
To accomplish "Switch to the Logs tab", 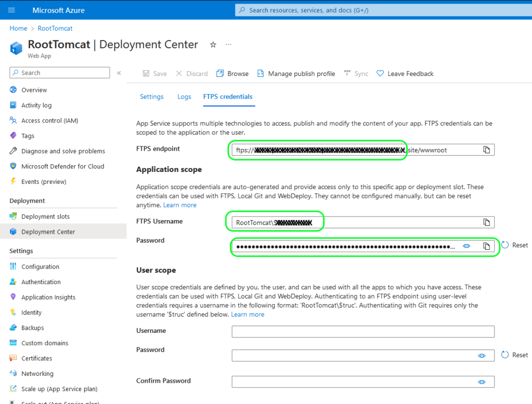I will [x=184, y=97].
